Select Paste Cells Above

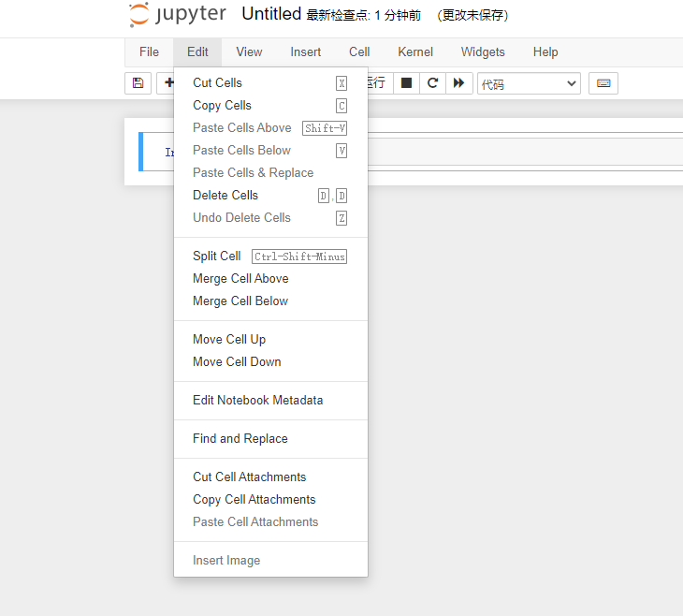(x=270, y=127)
